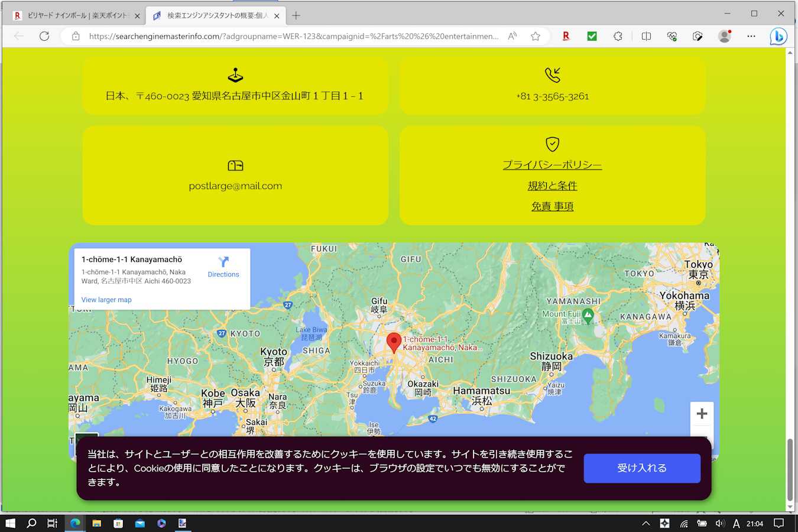Click View larger map link
This screenshot has width=798, height=532.
pos(106,300)
